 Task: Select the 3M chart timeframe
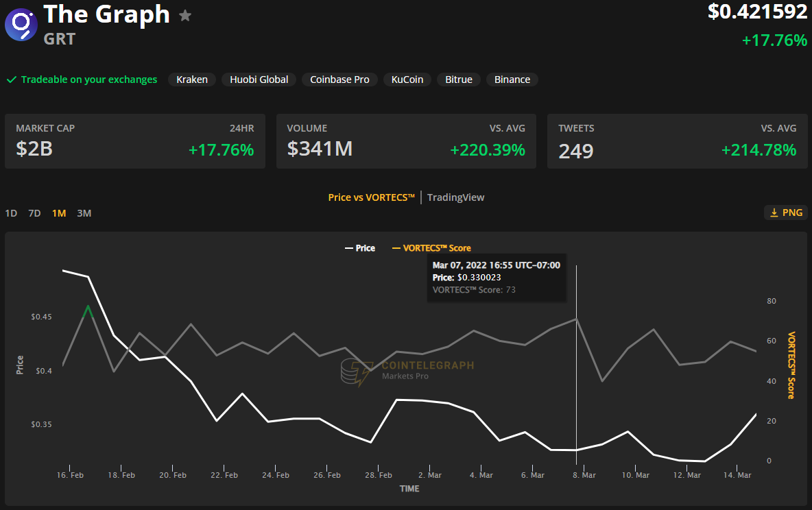pos(84,213)
